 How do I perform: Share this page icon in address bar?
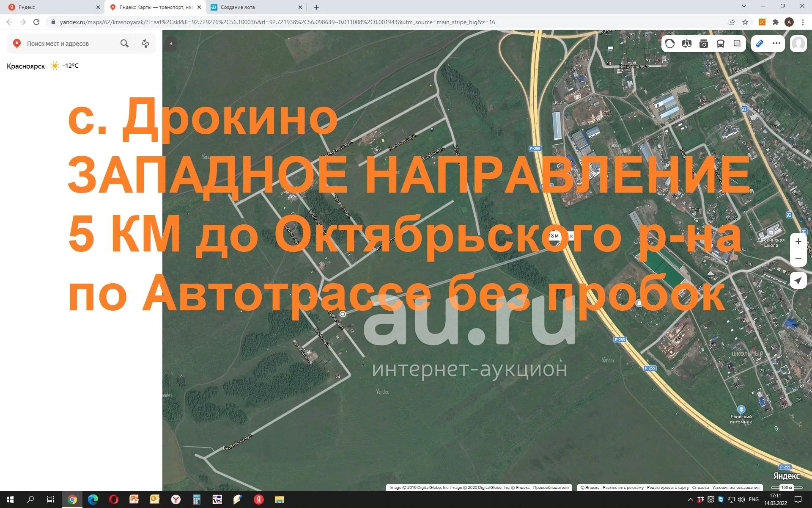pyautogui.click(x=732, y=22)
